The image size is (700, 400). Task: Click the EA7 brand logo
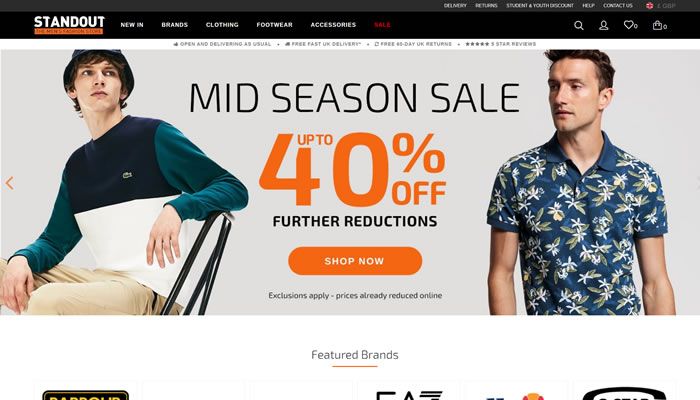(x=409, y=395)
